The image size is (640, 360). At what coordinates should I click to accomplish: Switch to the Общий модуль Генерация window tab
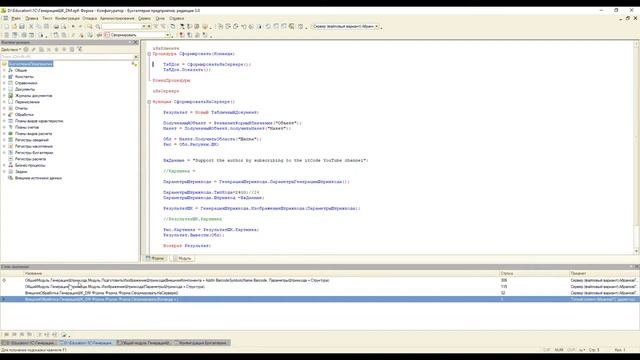(x=144, y=343)
